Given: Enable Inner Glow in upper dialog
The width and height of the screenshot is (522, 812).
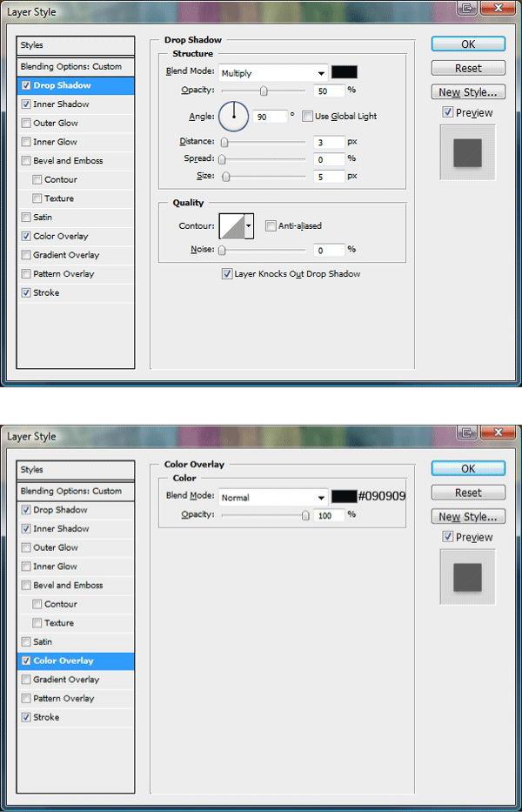Looking at the screenshot, I should tap(26, 142).
